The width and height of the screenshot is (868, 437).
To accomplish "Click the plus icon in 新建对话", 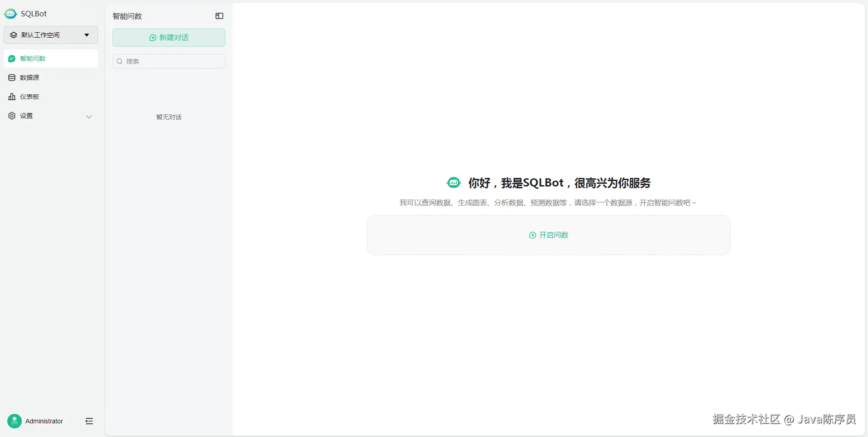I will [x=153, y=38].
